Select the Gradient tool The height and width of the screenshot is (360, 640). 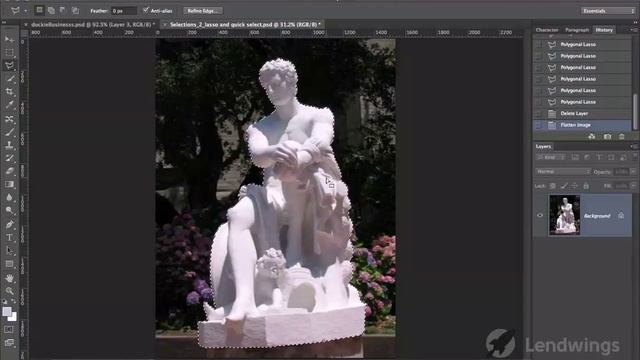click(9, 184)
